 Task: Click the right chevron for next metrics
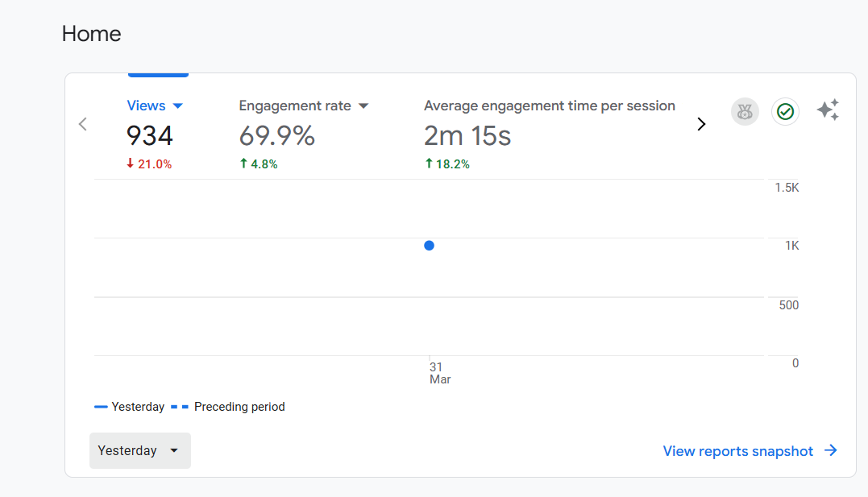[701, 124]
